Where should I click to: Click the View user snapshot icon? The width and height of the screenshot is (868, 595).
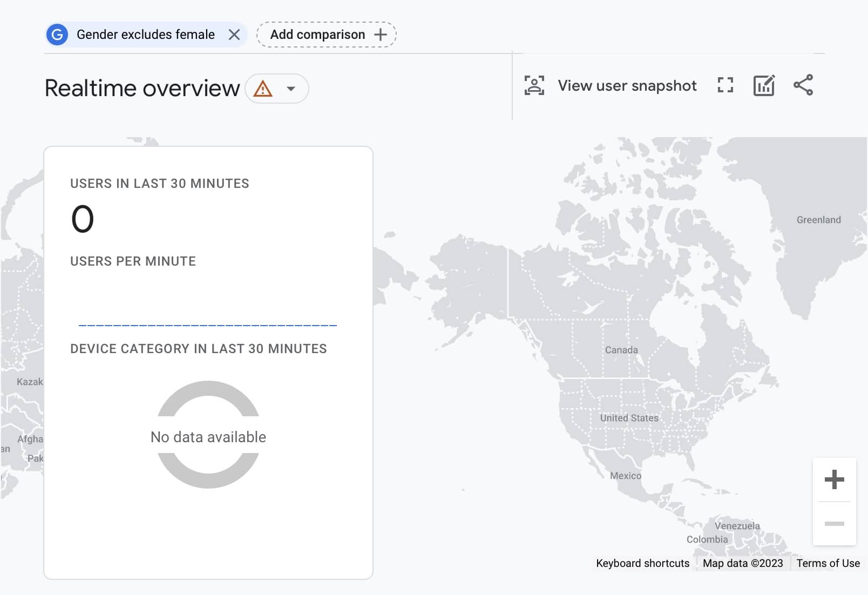pyautogui.click(x=533, y=85)
